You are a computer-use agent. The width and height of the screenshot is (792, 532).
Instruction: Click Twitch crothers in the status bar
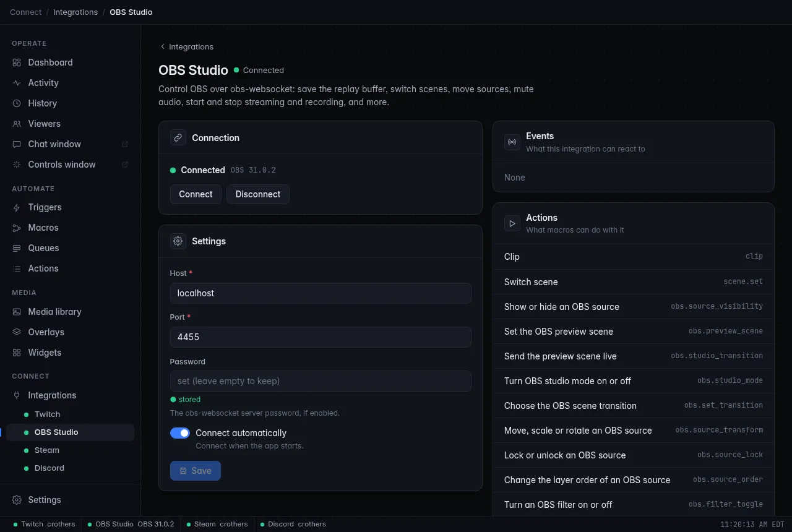coord(45,524)
